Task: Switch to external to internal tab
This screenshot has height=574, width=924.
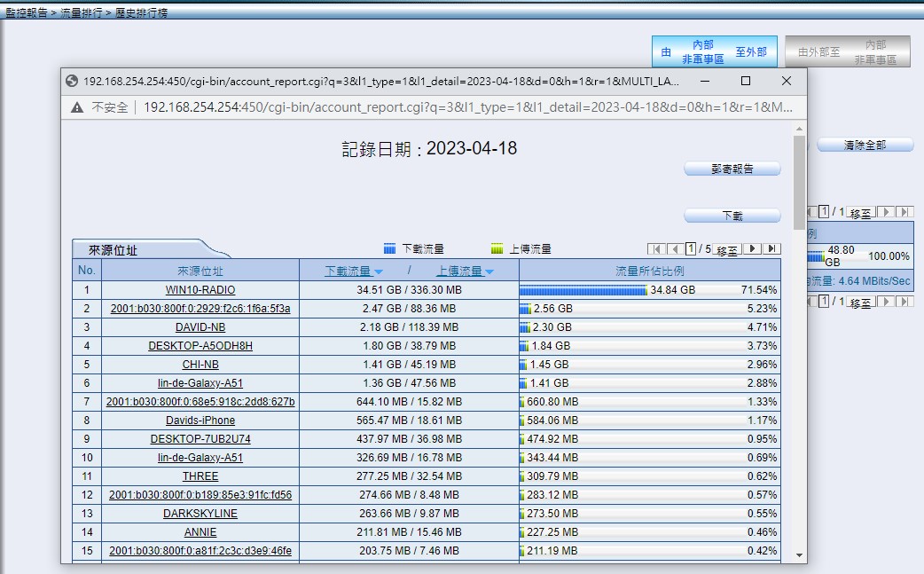Action: point(847,52)
